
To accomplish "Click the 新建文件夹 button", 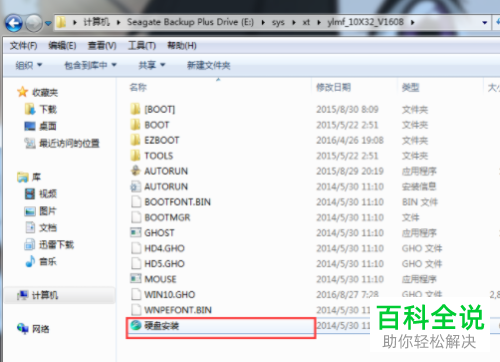I will click(209, 65).
